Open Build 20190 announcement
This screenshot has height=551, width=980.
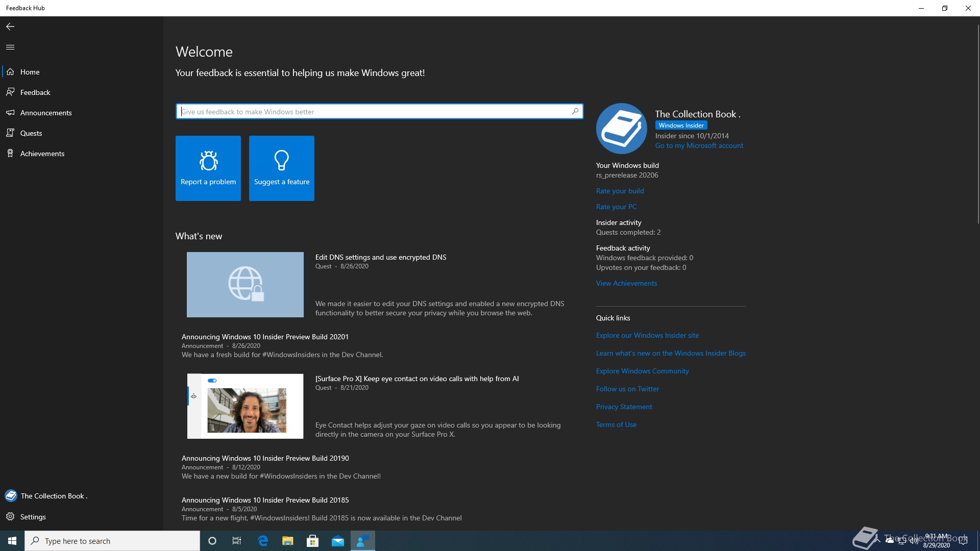[265, 458]
